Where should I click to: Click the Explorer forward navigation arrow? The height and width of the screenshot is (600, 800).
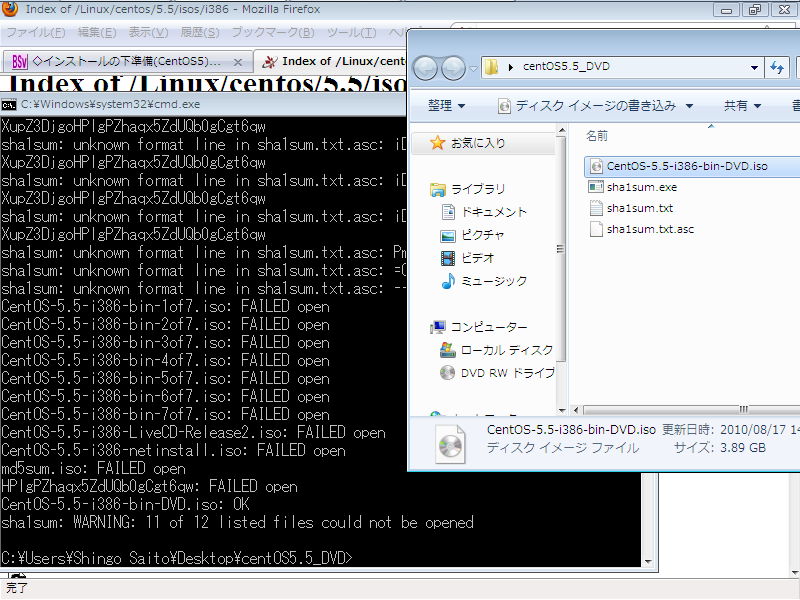click(x=453, y=67)
